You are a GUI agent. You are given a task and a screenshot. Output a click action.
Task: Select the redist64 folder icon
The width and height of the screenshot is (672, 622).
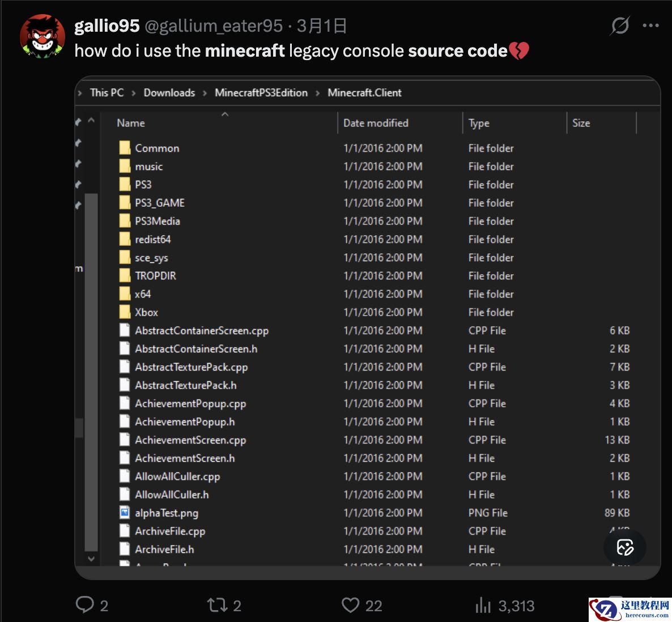click(125, 239)
